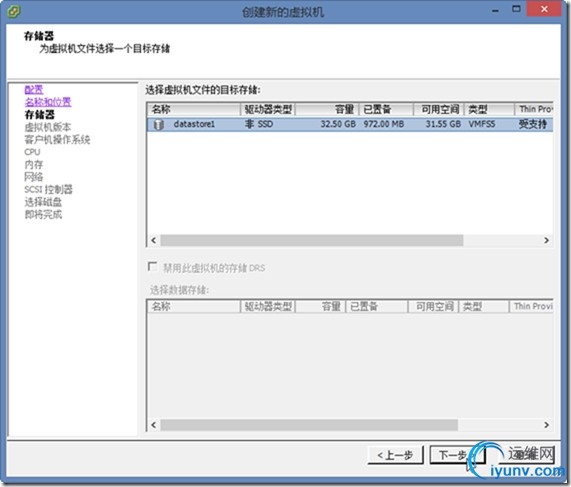This screenshot has height=487, width=571.
Task: Maximize the 创建新的虚拟机 window
Action: pos(516,9)
